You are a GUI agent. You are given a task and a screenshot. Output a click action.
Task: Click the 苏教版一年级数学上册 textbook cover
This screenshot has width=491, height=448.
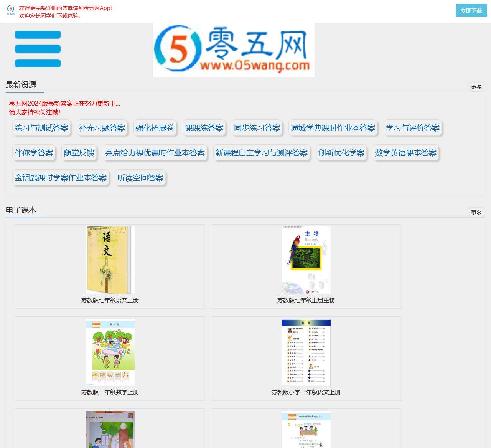[110, 352]
